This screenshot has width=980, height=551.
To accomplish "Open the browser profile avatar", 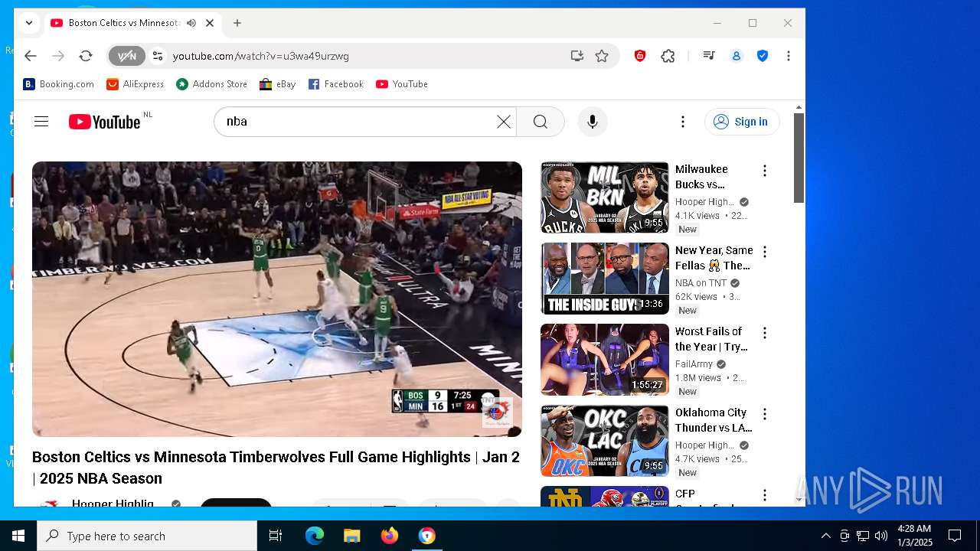I will (x=737, y=56).
